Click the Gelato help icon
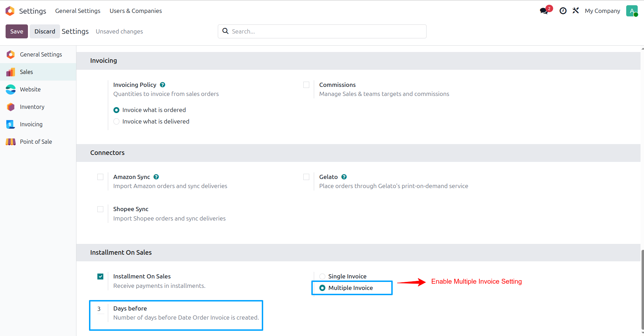 click(344, 177)
